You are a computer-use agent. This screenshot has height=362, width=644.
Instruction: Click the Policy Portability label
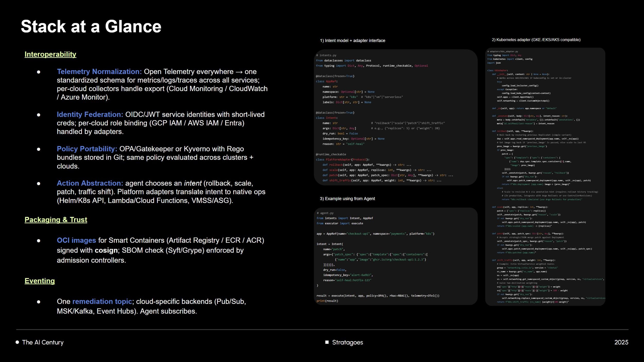[x=87, y=149]
